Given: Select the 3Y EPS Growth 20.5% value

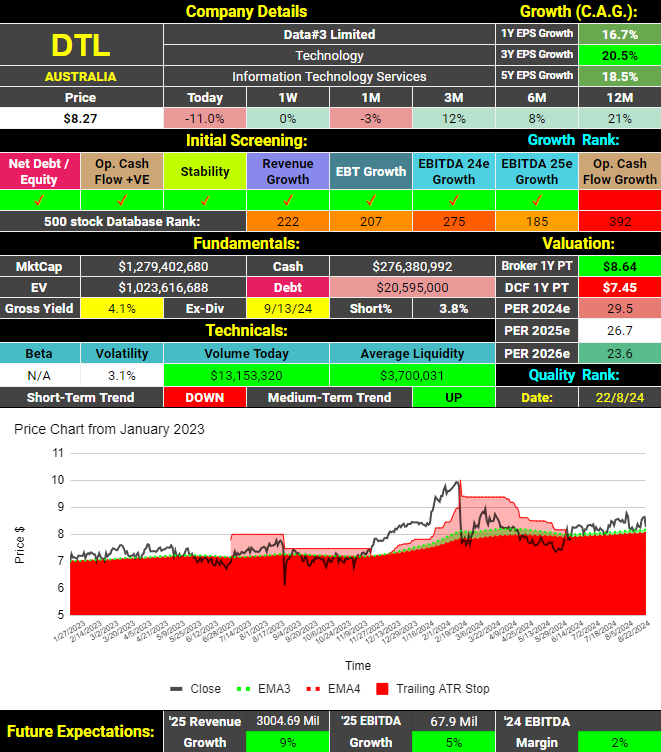Looking at the screenshot, I should pos(620,56).
